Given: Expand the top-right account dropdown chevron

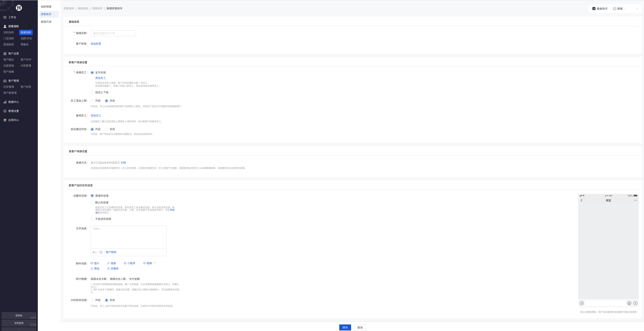Looking at the screenshot, I should [x=637, y=9].
